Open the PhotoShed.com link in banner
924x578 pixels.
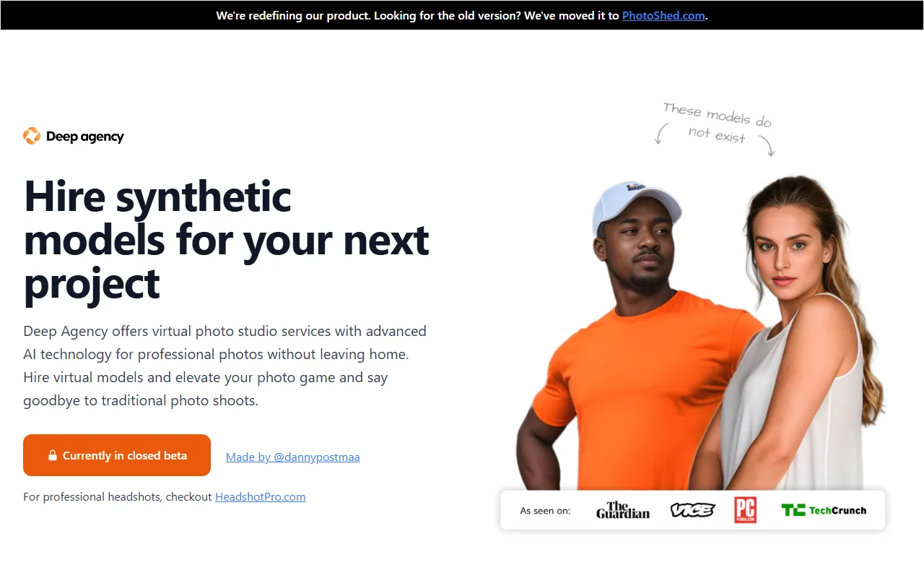pos(663,15)
